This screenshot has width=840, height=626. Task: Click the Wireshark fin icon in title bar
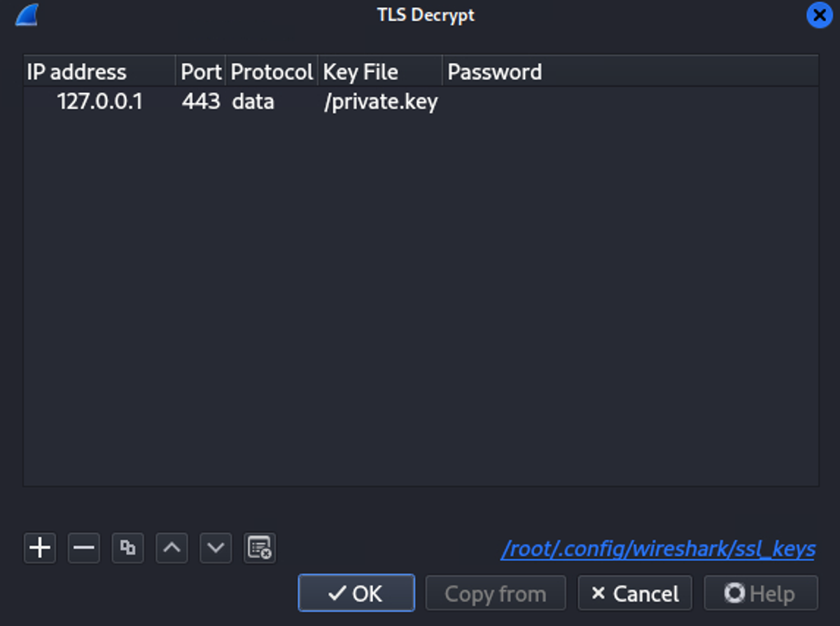(x=26, y=15)
